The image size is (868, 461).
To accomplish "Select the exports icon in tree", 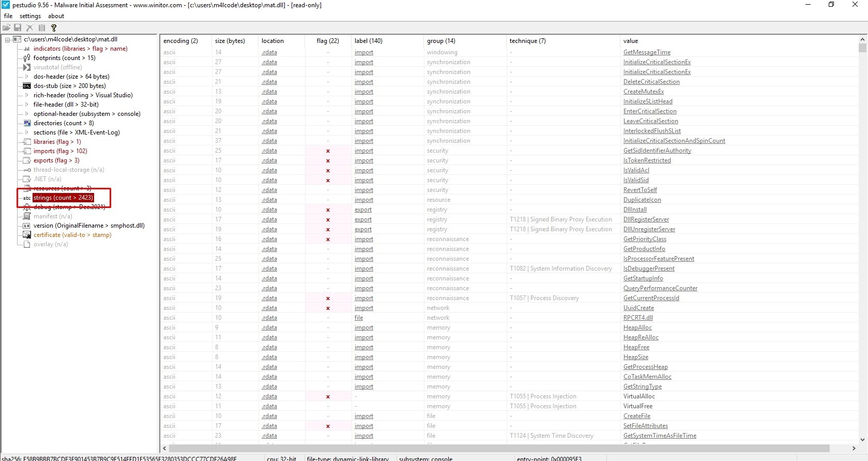I will (x=27, y=160).
